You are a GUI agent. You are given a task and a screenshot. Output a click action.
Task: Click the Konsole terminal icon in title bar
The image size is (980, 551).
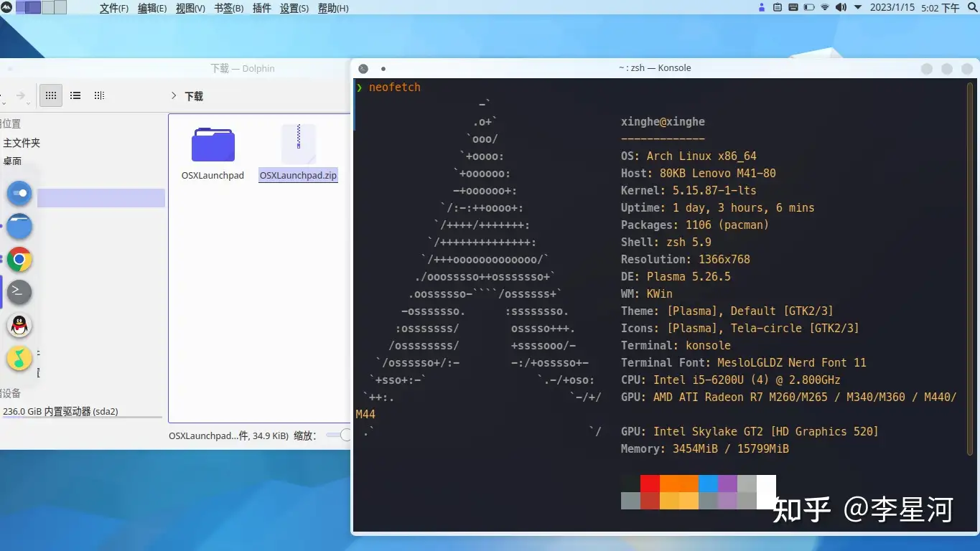click(x=363, y=68)
